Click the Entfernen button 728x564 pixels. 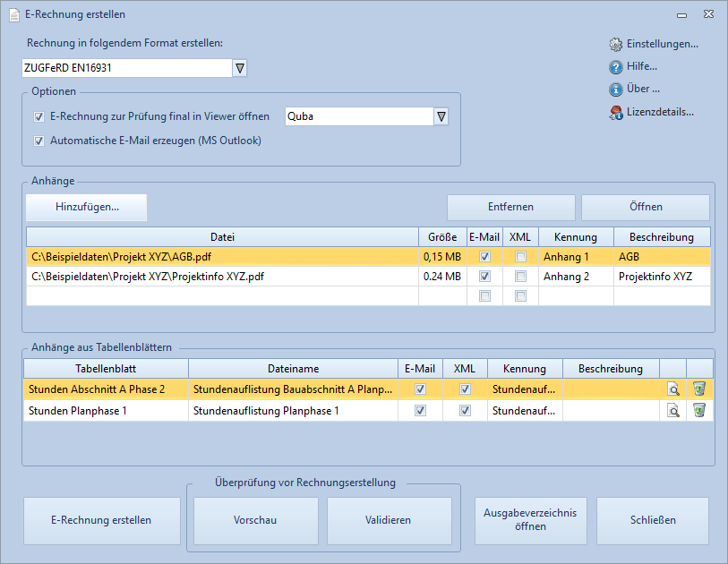click(510, 207)
